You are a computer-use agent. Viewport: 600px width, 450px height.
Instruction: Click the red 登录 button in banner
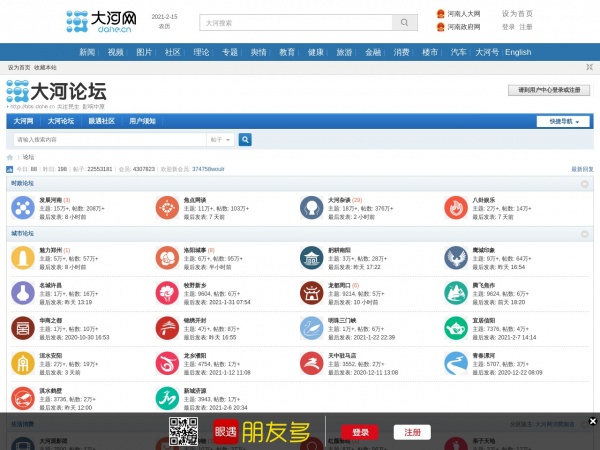pos(360,432)
